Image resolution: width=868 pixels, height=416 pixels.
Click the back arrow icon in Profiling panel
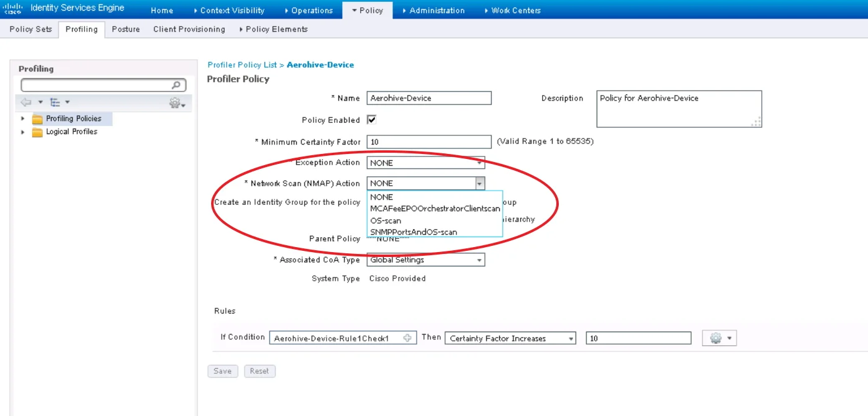pos(26,102)
